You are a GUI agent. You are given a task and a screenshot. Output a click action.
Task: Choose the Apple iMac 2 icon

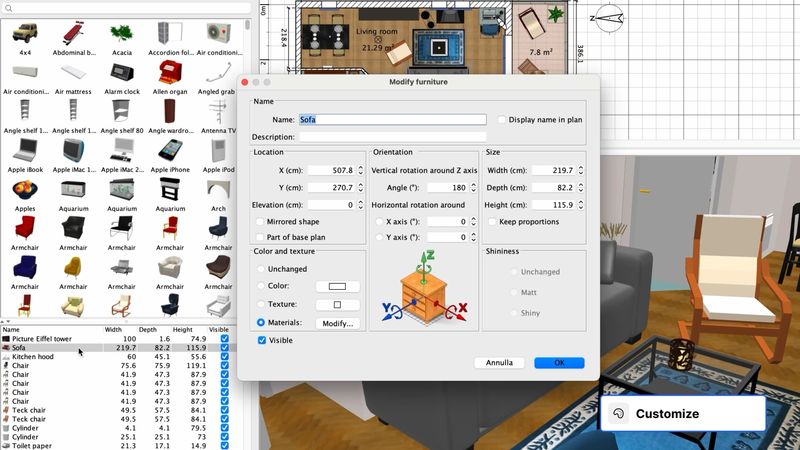pos(121,150)
